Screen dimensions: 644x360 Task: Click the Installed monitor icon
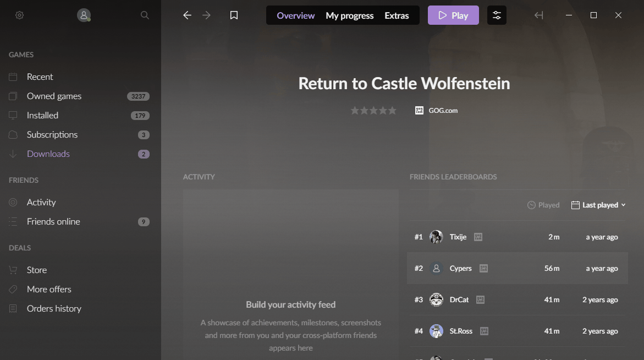click(13, 116)
